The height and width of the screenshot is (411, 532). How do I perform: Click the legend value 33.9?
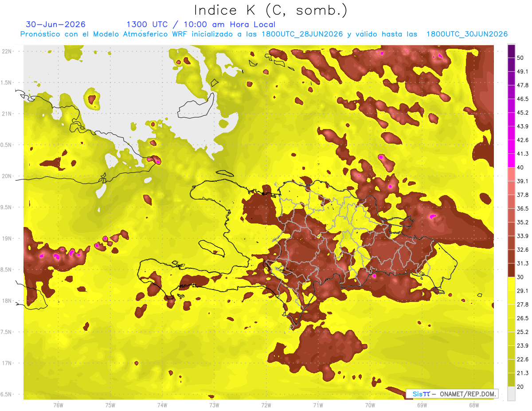point(523,236)
